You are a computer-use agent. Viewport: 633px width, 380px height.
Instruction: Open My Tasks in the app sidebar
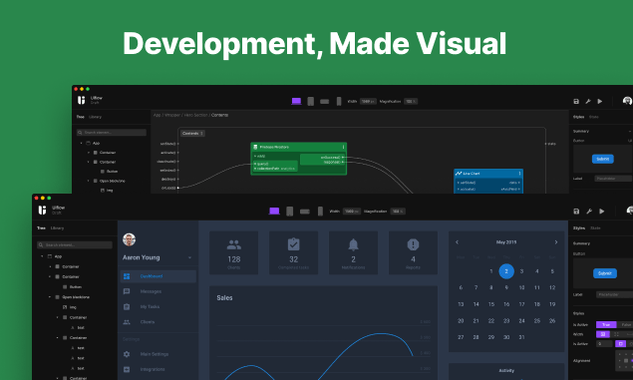pos(158,307)
